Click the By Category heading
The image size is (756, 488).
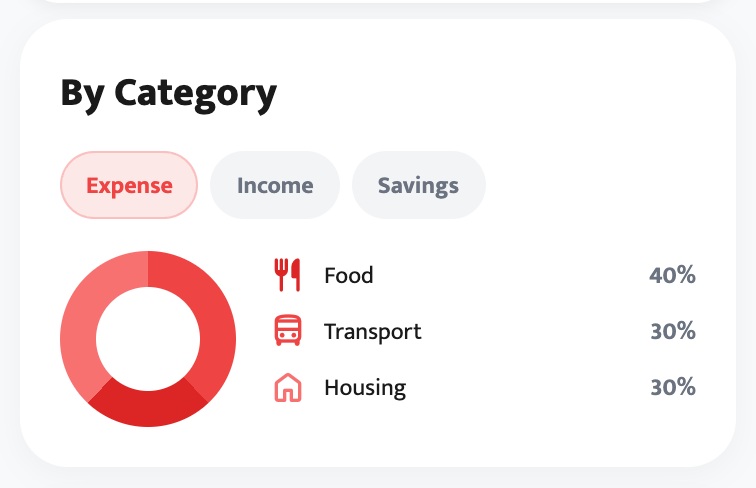point(169,94)
